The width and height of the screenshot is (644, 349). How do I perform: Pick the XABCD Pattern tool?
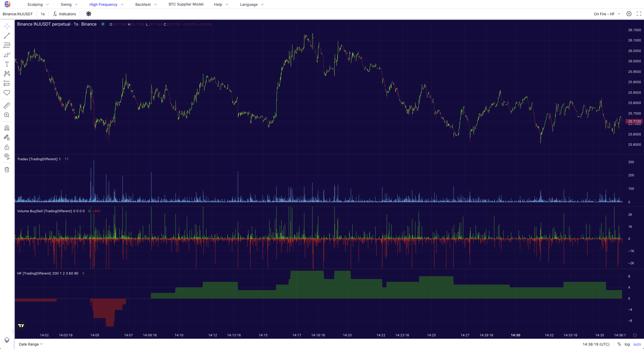click(x=7, y=74)
